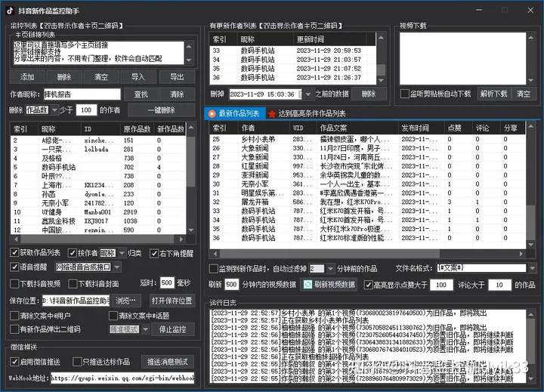The image size is (544, 392).
Task: Click 清除 button beside 查找
Action: tap(177, 94)
